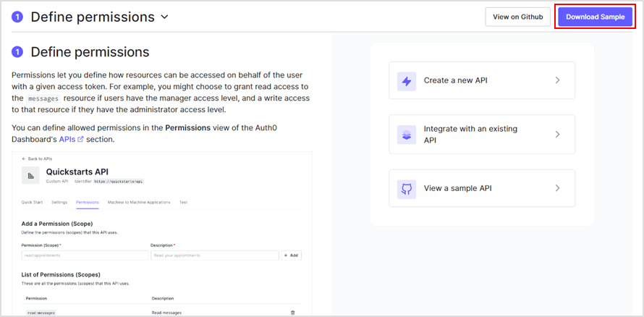
Task: Click the GitHub icon beside View a sample API
Action: point(407,188)
